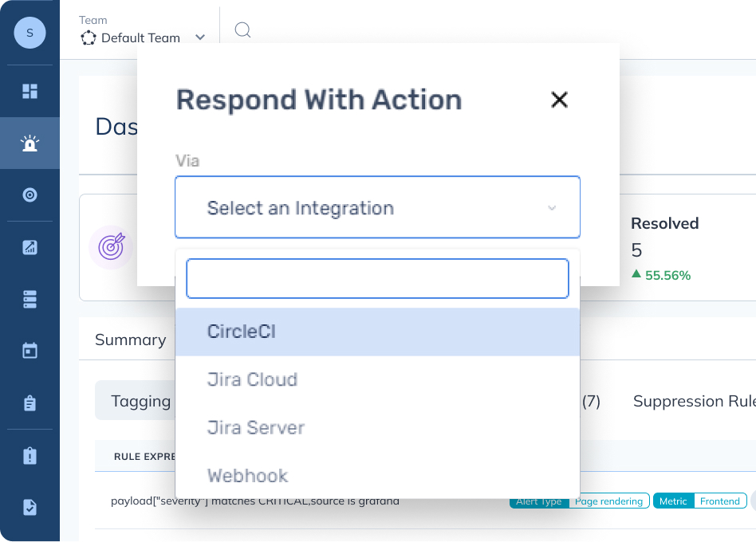756x542 pixels.
Task: Click the search magnifier icon
Action: pos(242,29)
